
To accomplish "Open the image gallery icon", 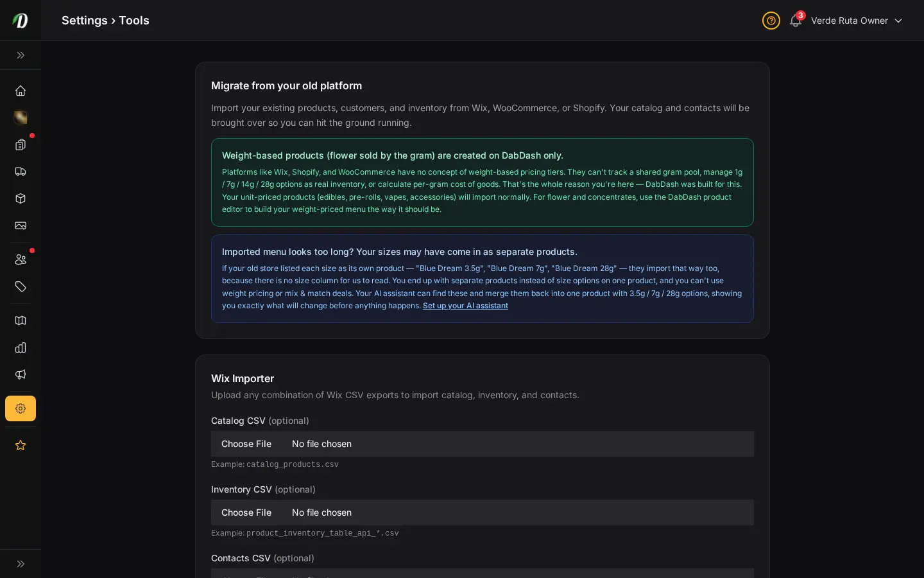I will click(21, 225).
